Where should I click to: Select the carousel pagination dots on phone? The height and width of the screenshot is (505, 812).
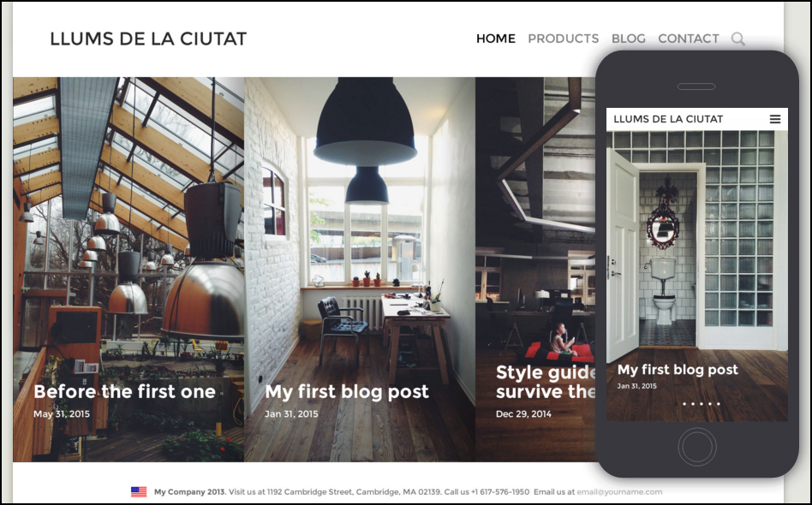[702, 404]
